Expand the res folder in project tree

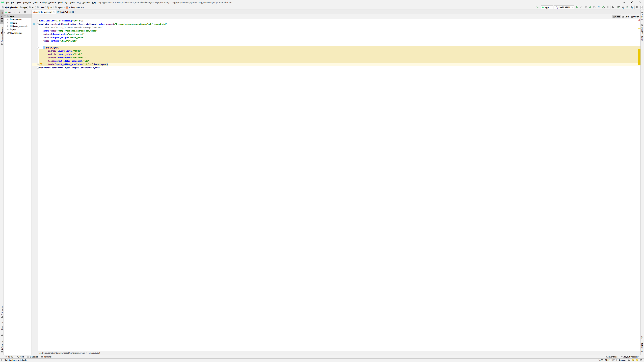click(8, 29)
